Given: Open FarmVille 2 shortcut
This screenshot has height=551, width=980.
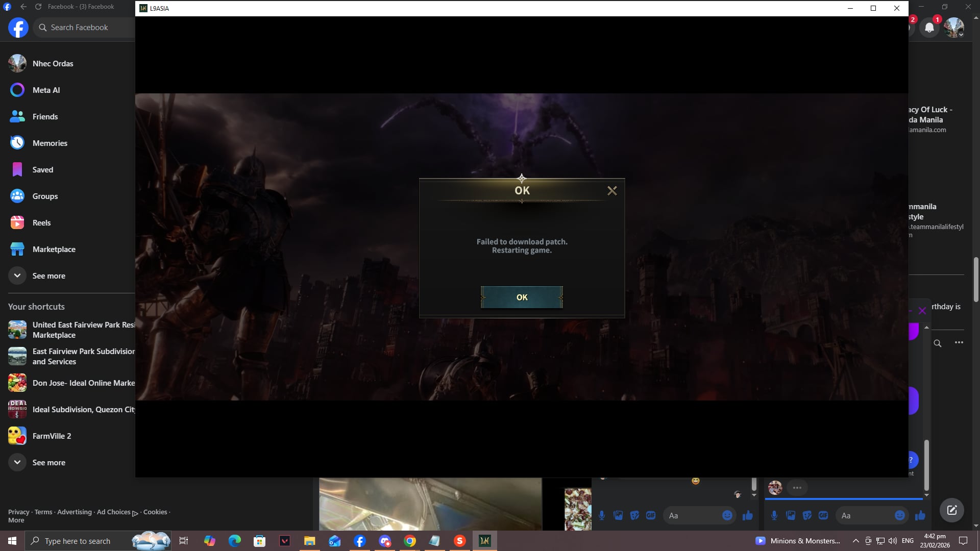Looking at the screenshot, I should click(x=52, y=436).
